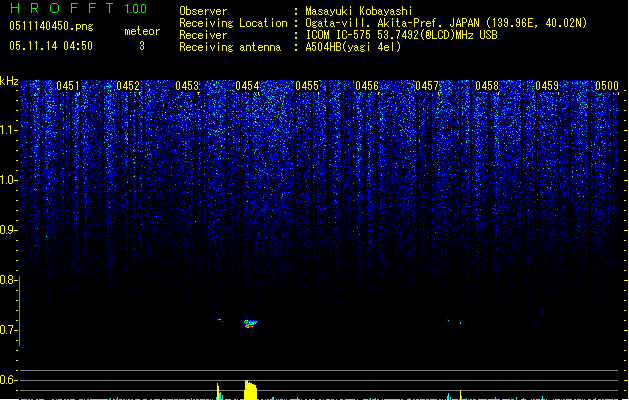
Task: Click the 0457 time marker
Action: [427, 86]
